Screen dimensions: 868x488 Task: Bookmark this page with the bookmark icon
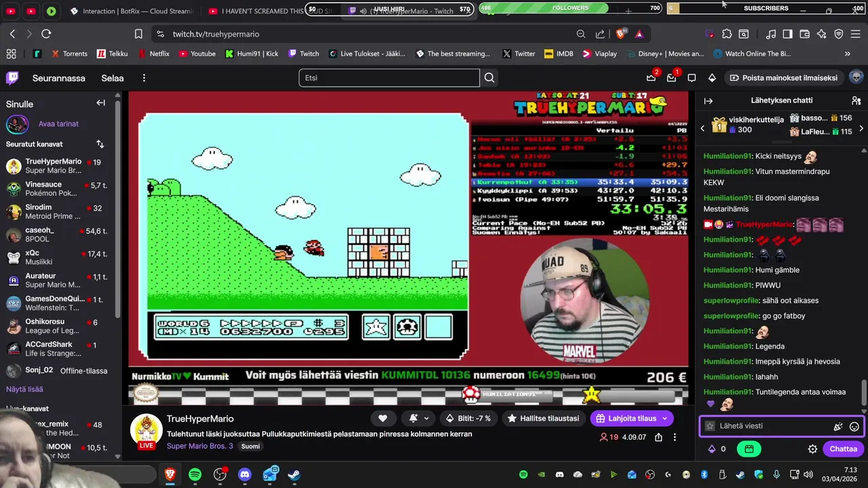[x=138, y=34]
